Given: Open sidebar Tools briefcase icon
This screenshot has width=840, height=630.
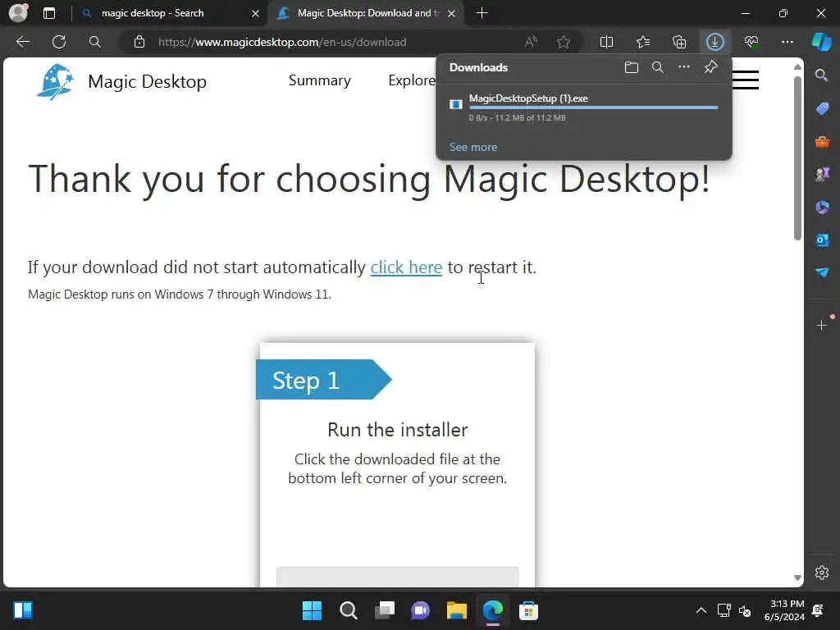Looking at the screenshot, I should point(822,142).
